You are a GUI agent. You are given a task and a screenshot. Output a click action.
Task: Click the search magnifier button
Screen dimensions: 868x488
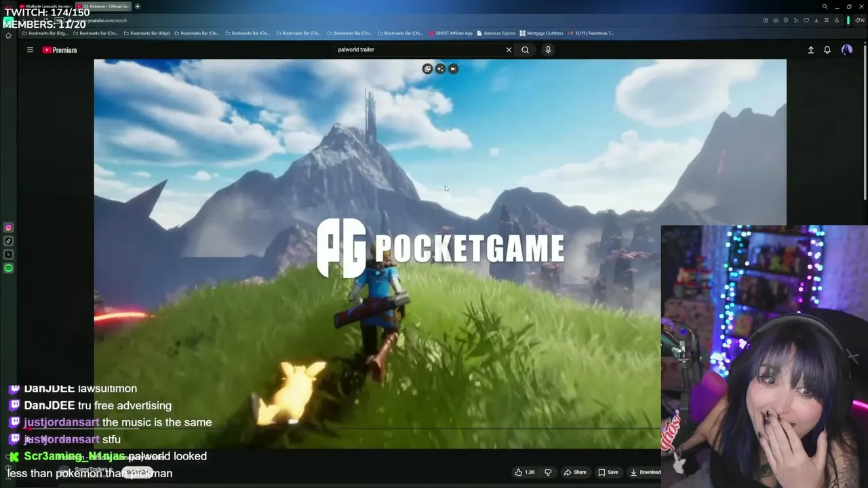click(x=525, y=49)
